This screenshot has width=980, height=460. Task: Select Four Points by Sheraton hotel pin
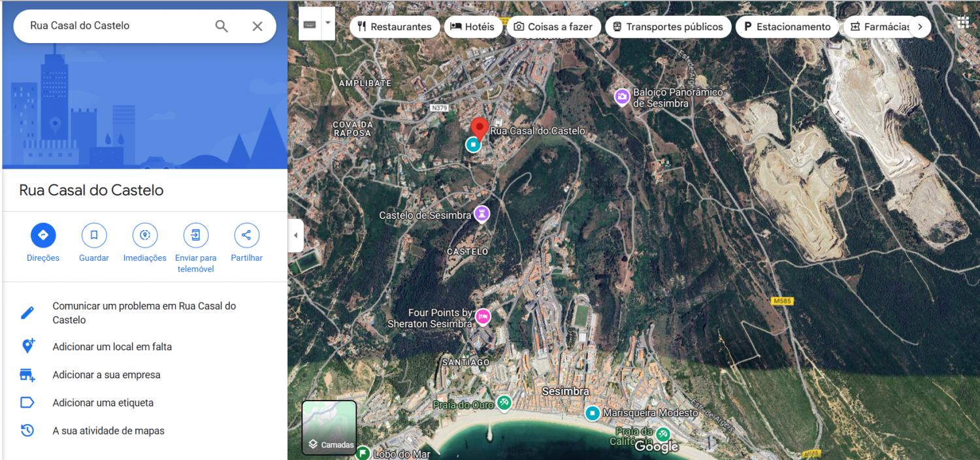483,317
